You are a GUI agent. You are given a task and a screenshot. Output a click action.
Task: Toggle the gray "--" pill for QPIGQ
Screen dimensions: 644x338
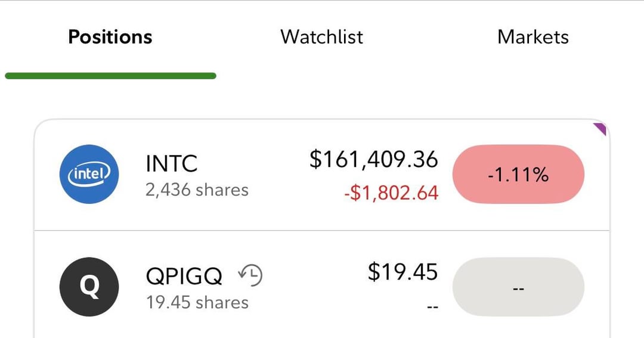[518, 288]
